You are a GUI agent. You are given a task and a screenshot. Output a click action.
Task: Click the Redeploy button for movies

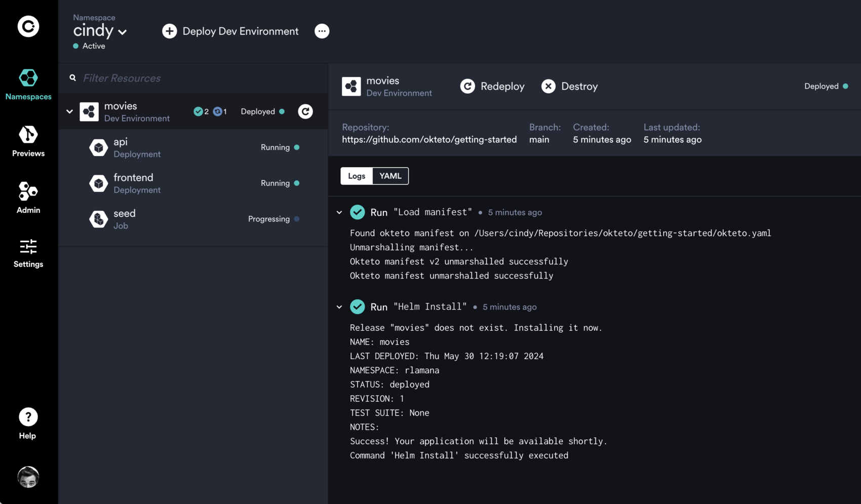[492, 86]
